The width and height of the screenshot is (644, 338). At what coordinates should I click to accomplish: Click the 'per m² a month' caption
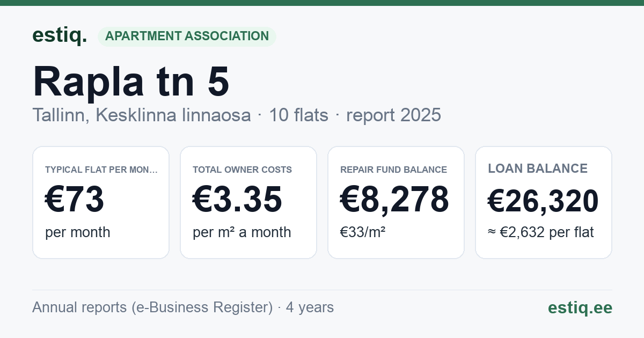coord(241,232)
